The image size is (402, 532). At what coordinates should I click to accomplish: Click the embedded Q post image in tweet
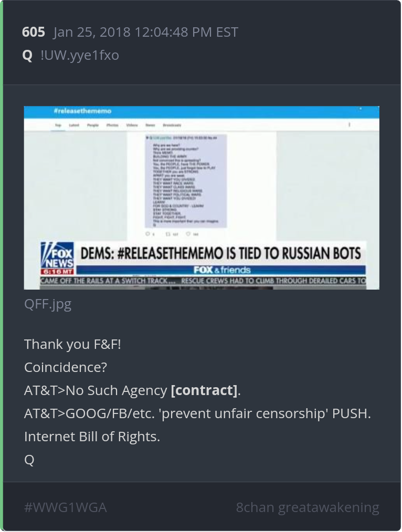(186, 181)
